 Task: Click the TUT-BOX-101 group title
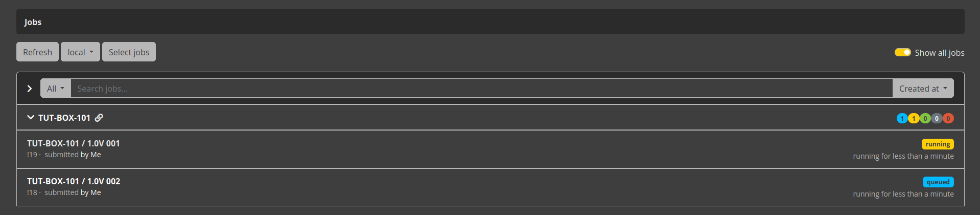tap(64, 118)
